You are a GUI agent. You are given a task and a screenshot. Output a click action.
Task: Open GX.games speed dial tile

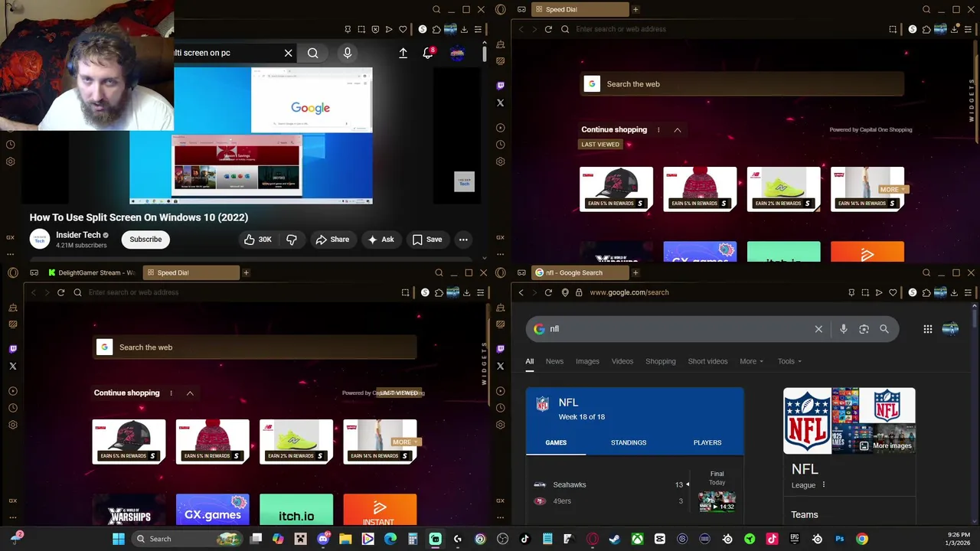(x=212, y=510)
